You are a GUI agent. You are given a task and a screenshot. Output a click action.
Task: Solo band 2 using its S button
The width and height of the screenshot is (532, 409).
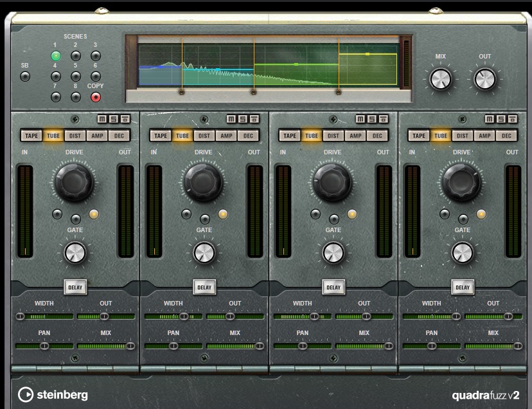(x=243, y=119)
